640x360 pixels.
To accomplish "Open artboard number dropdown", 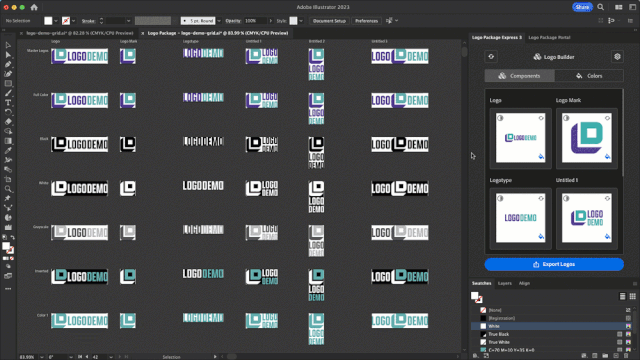I will point(111,357).
